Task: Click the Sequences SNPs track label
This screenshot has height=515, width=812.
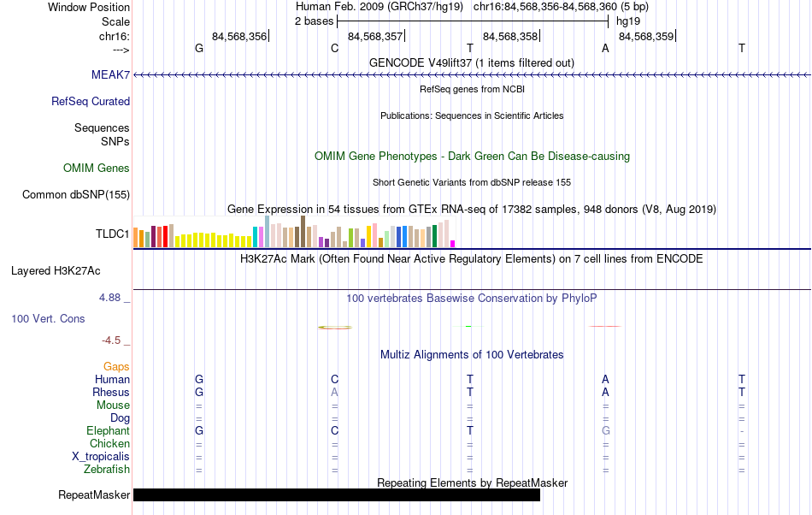Action: click(102, 134)
